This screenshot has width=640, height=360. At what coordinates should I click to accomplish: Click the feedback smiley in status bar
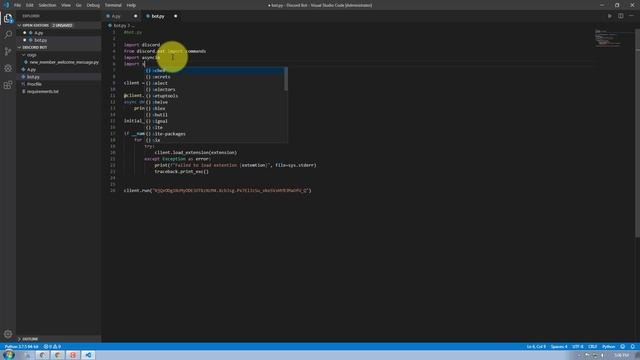pos(623,347)
